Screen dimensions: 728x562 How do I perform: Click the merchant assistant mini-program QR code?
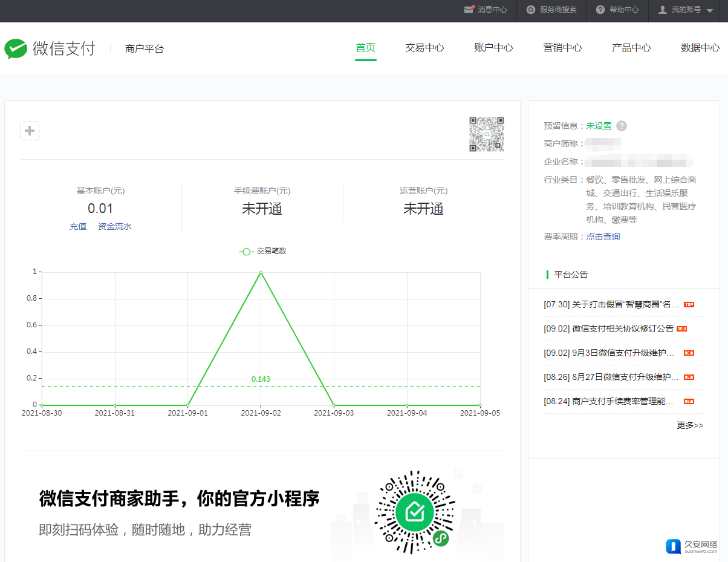[415, 512]
